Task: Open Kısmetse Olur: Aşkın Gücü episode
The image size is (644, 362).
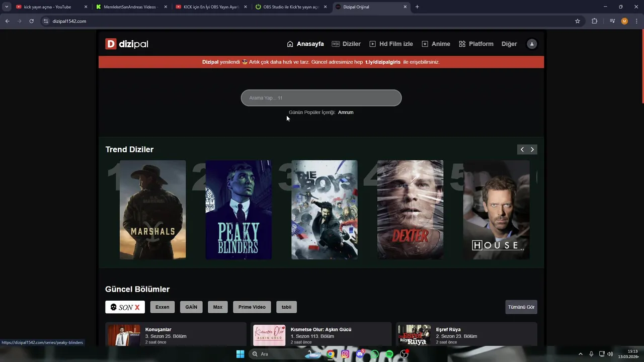Action: (321, 335)
